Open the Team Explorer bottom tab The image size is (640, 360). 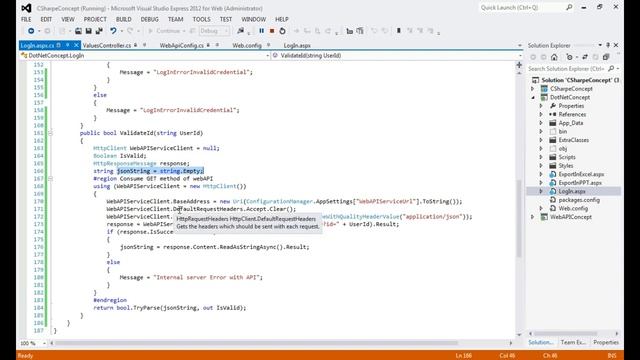point(573,342)
